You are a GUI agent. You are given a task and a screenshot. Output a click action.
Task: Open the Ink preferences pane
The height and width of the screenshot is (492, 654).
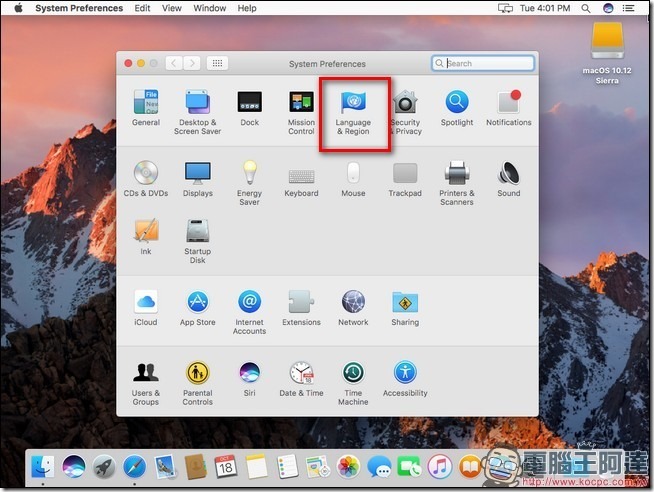click(x=146, y=236)
